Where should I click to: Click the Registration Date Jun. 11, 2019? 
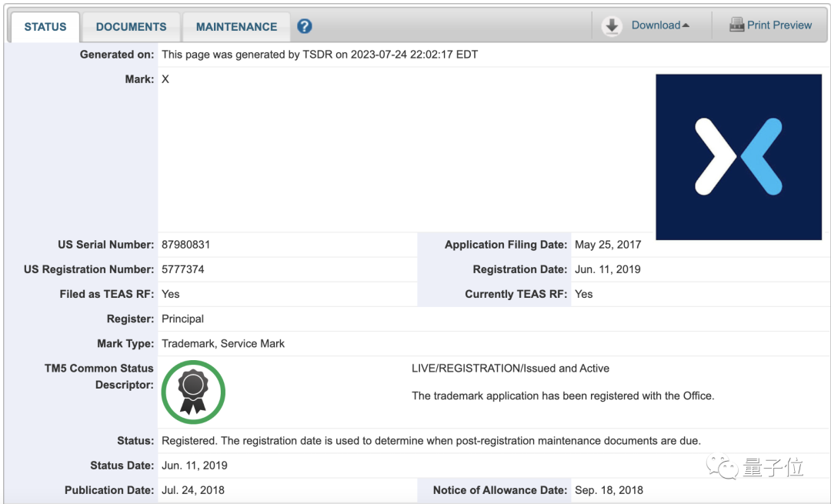coord(607,269)
